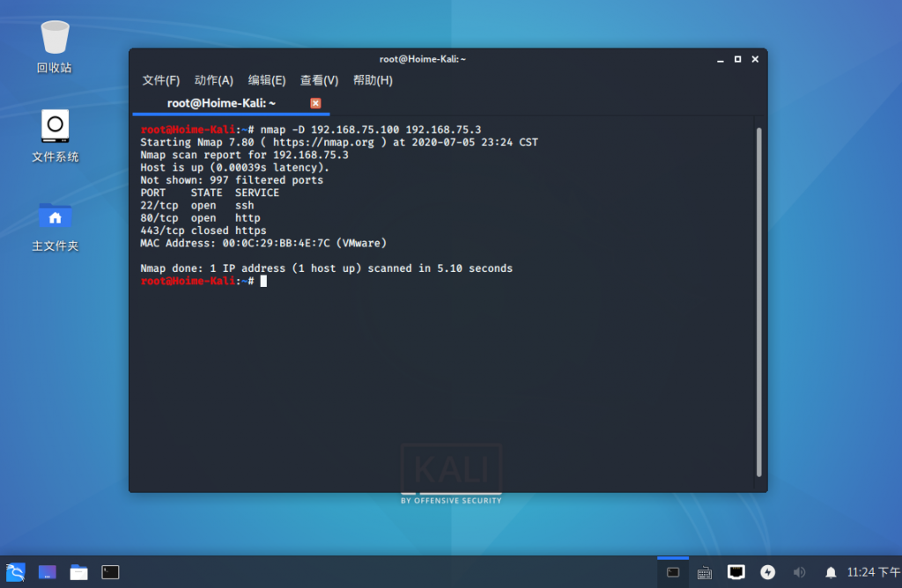Click the 'Host is up' latency line
Screen dimensions: 902x588
[234, 167]
